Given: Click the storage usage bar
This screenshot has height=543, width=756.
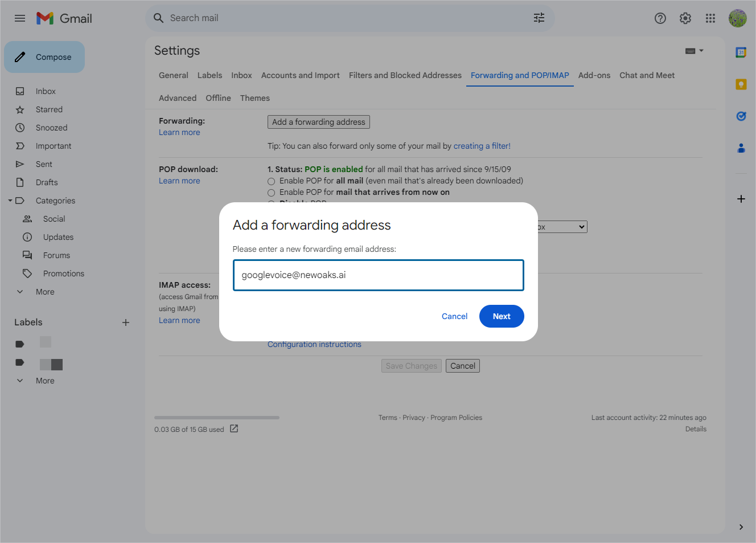Looking at the screenshot, I should (216, 418).
